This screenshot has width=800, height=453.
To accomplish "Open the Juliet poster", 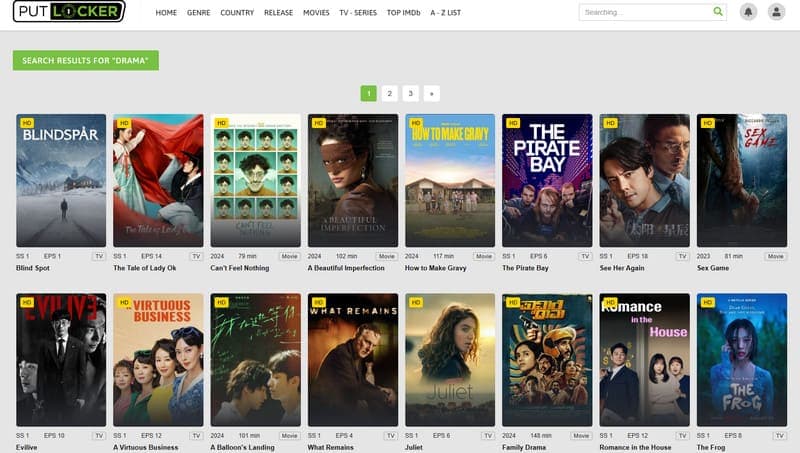I will [x=450, y=360].
